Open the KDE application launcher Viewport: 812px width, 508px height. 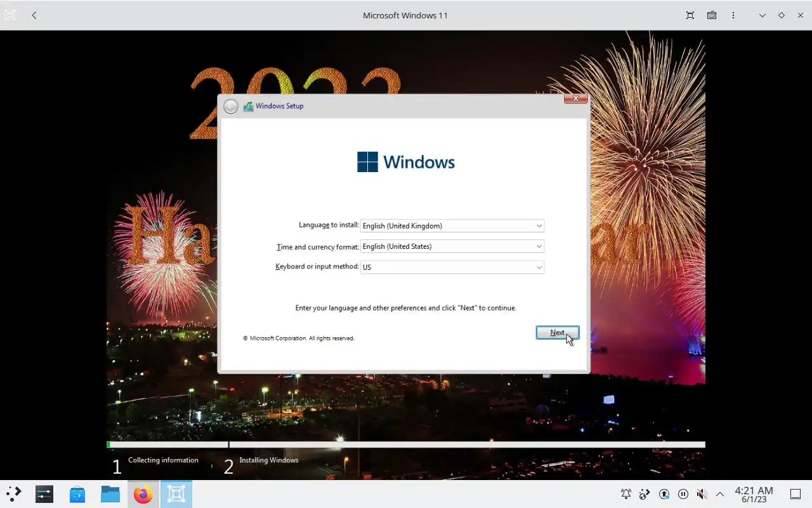click(x=13, y=494)
